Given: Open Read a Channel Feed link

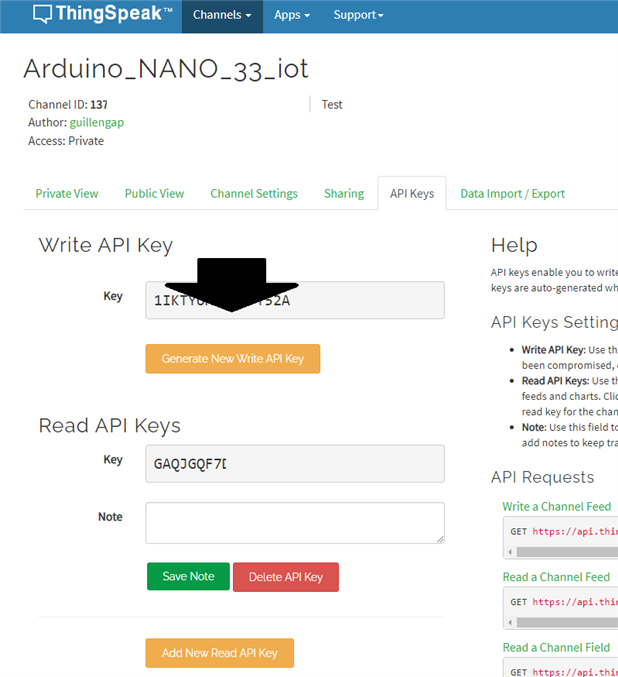Looking at the screenshot, I should 556,577.
